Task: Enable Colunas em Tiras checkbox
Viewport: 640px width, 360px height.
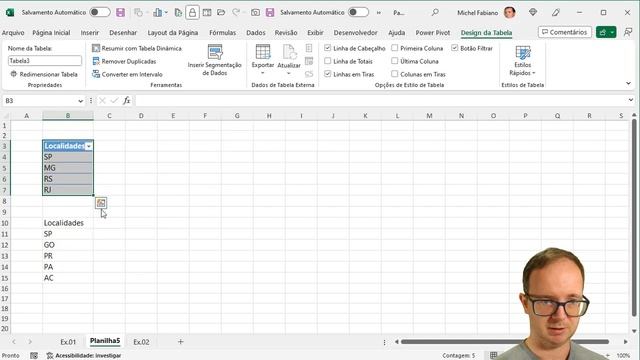Action: [394, 74]
